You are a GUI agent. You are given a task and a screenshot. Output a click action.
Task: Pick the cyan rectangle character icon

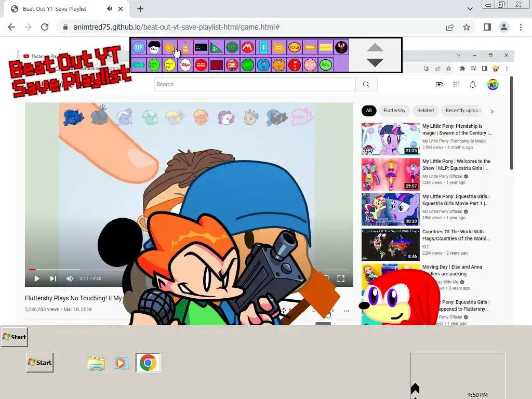pos(263,47)
